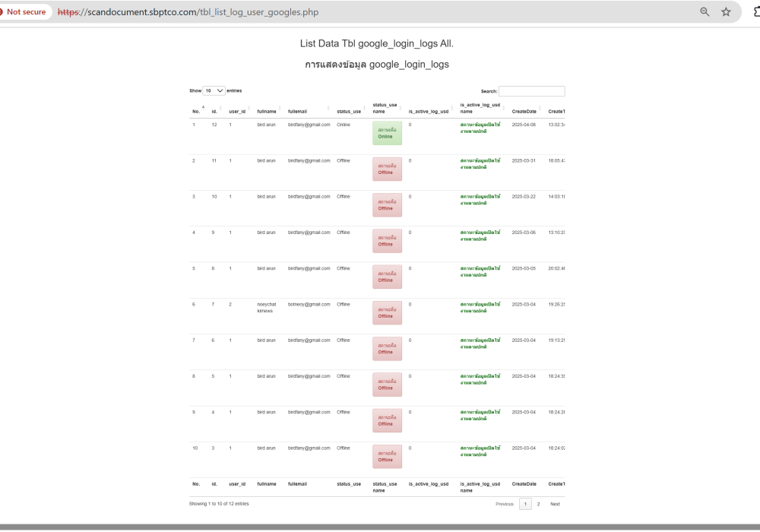Select pagination page 1
This screenshot has width=760, height=532.
point(525,504)
